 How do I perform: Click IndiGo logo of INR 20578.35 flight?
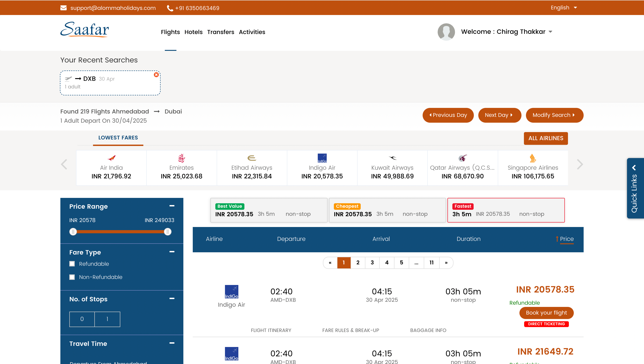(231, 292)
